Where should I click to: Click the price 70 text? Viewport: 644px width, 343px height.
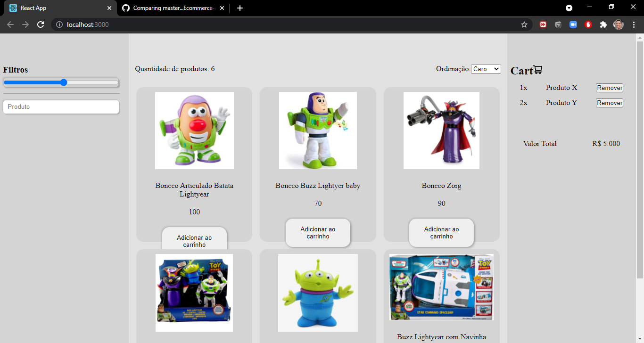[318, 204]
